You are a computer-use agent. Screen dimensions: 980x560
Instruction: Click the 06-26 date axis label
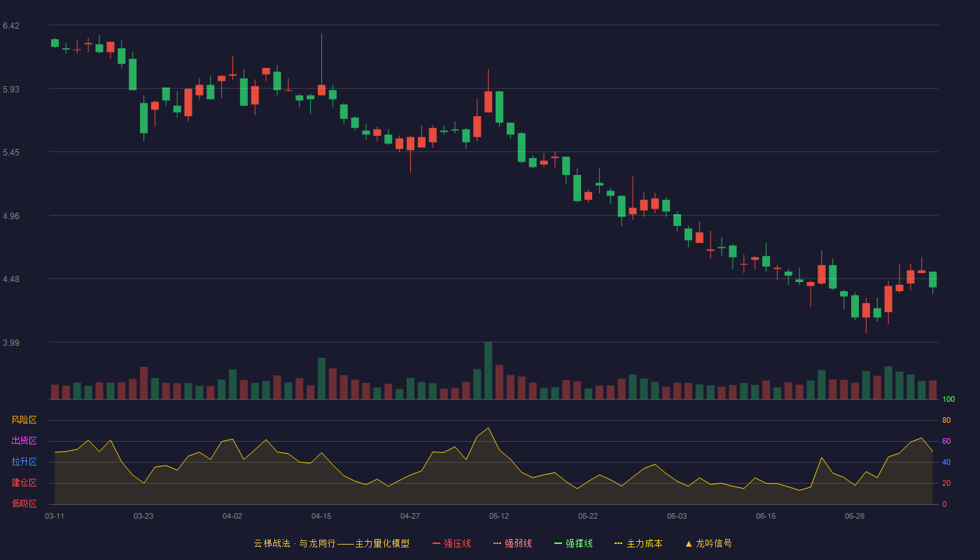tap(855, 516)
